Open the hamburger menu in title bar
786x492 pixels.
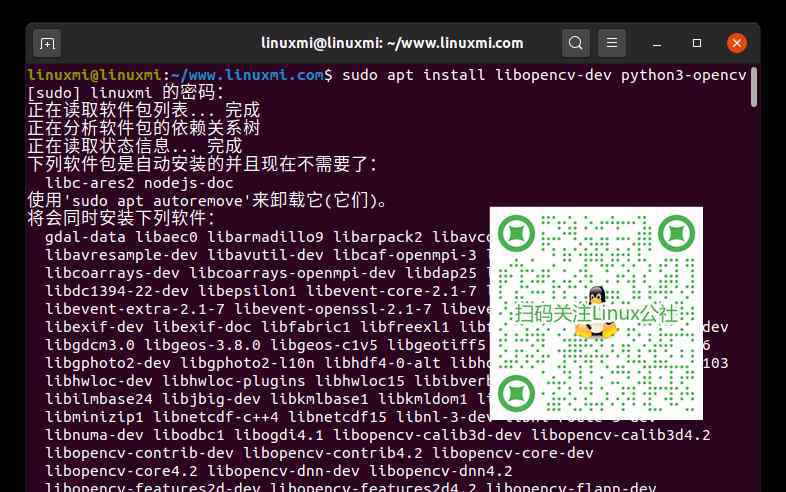(x=611, y=43)
